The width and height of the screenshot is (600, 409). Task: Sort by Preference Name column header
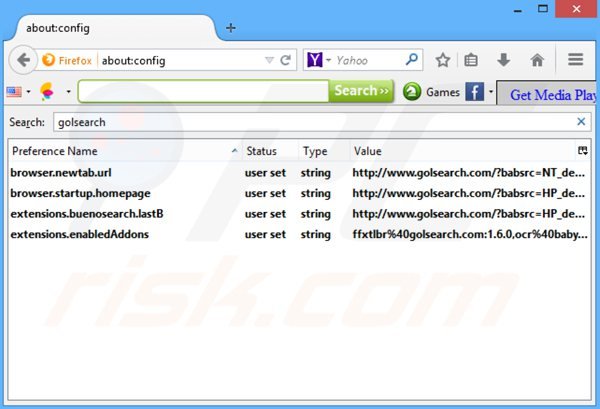[x=124, y=151]
